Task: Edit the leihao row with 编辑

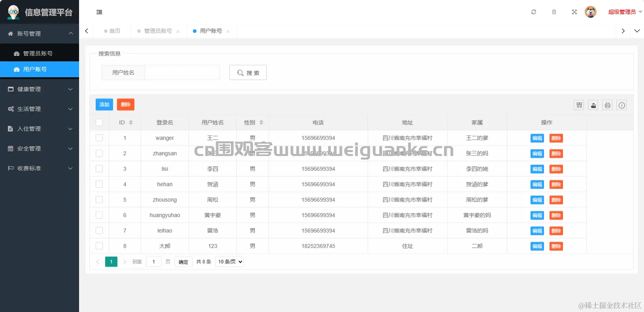Action: (537, 231)
